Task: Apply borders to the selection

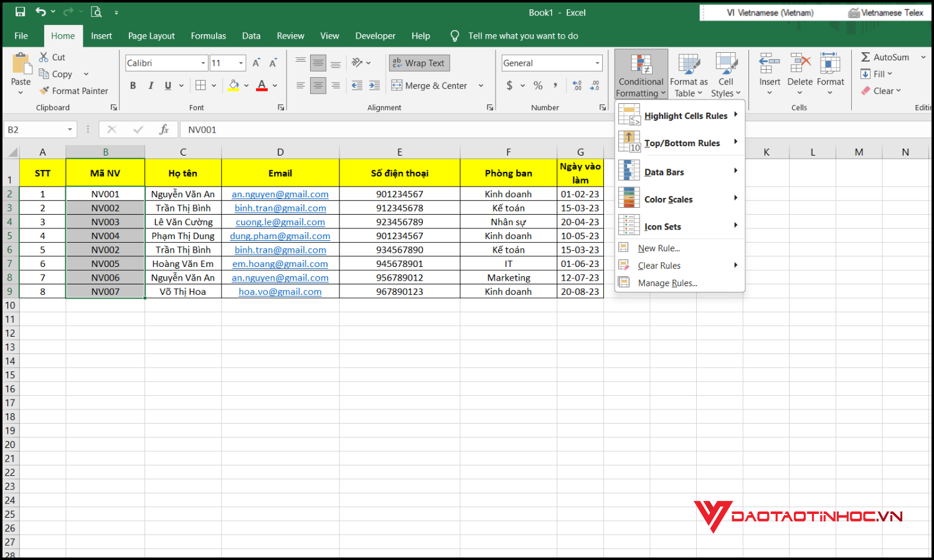Action: 200,85
